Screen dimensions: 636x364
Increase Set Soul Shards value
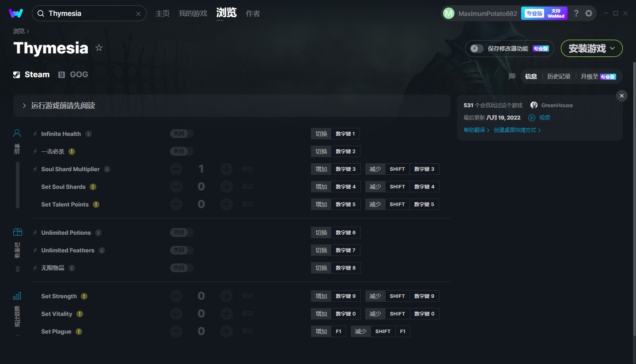[227, 187]
